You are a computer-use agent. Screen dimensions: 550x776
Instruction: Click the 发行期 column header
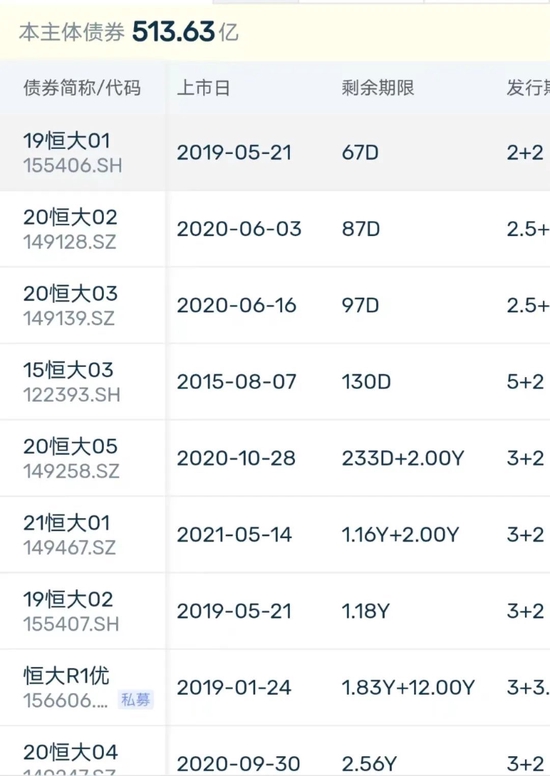point(528,88)
